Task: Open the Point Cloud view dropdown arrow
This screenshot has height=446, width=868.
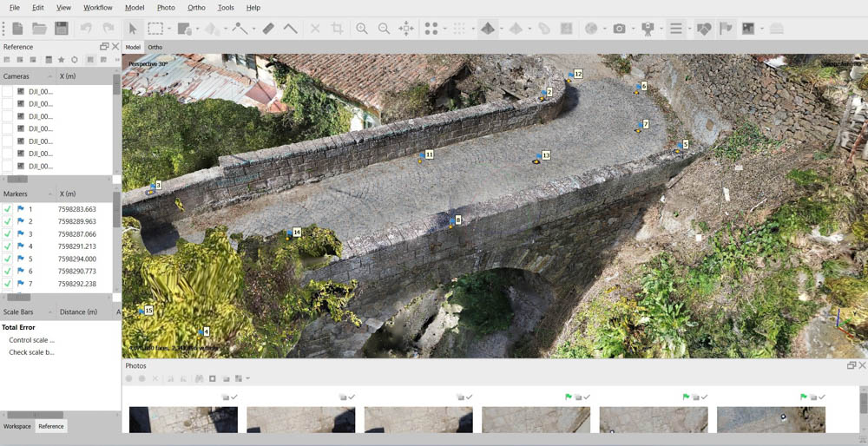Action: click(x=445, y=29)
